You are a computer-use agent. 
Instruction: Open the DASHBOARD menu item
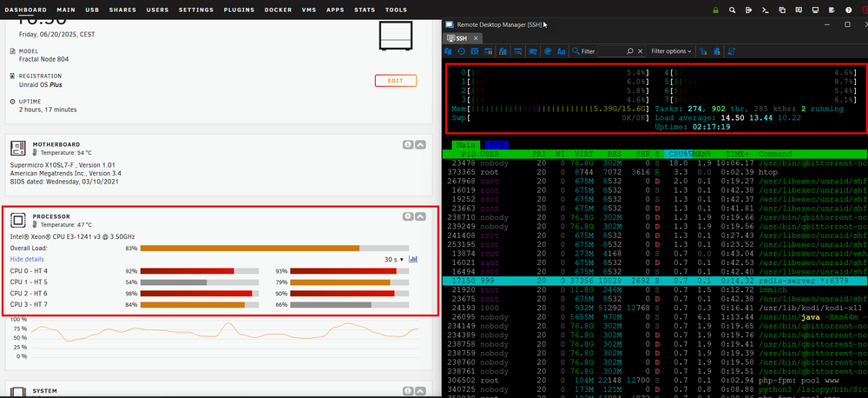(x=25, y=10)
